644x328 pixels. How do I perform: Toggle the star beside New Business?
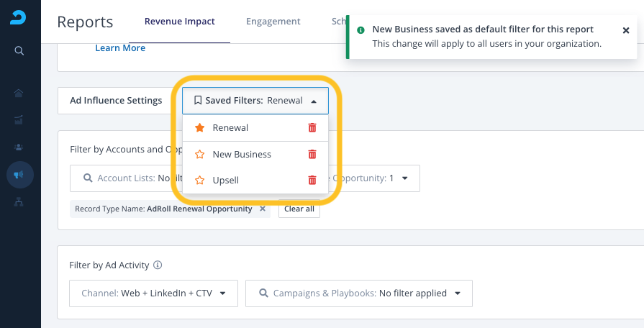coord(199,154)
